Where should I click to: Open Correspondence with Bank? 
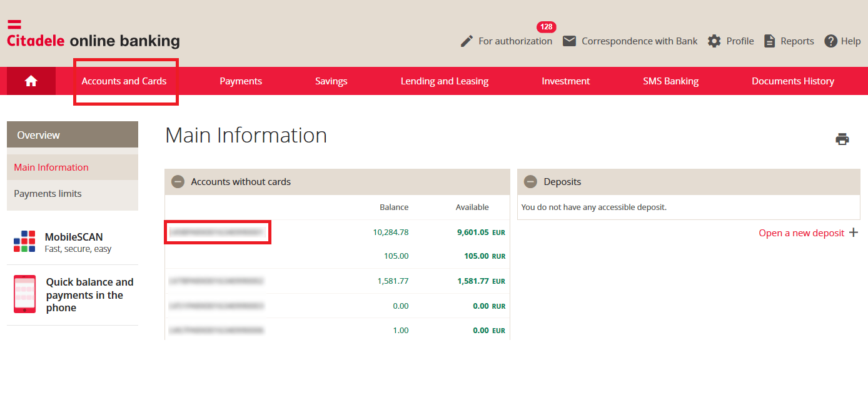tap(640, 41)
